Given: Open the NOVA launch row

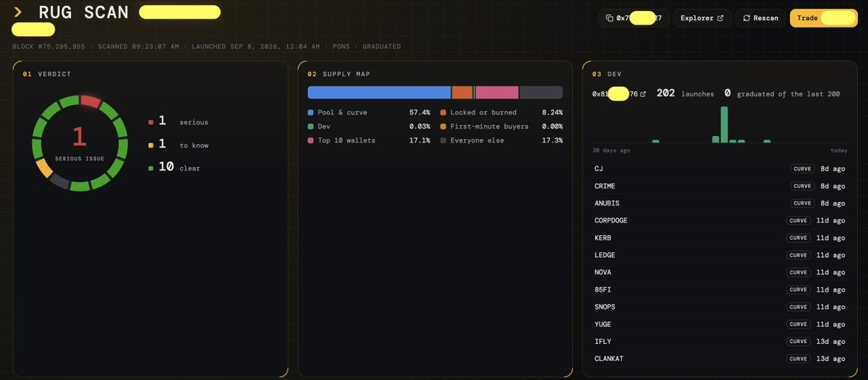Looking at the screenshot, I should pyautogui.click(x=719, y=273).
